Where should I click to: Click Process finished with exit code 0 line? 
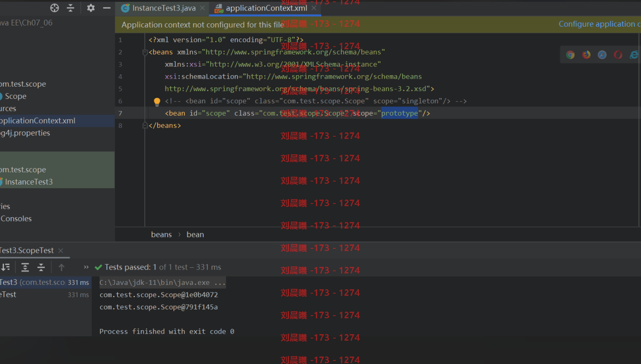coord(167,332)
